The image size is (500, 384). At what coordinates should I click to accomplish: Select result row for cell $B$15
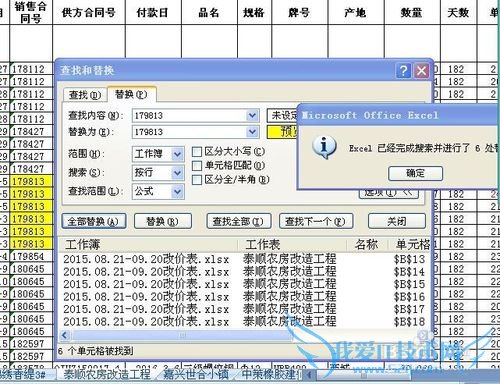[x=245, y=284]
